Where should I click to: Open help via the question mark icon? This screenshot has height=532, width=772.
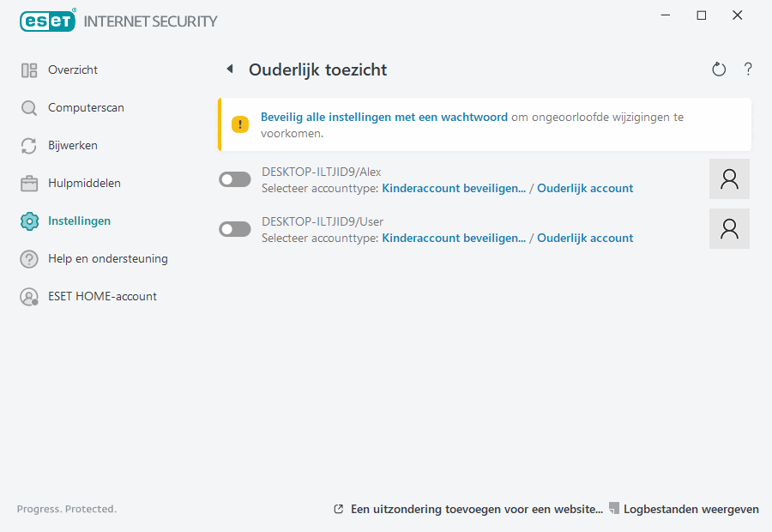[x=748, y=70]
